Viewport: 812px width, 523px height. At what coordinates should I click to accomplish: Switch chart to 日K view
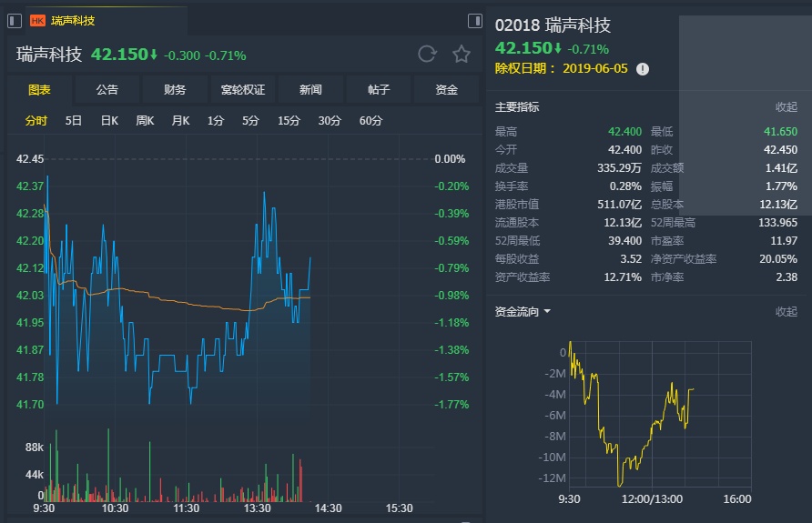point(109,121)
